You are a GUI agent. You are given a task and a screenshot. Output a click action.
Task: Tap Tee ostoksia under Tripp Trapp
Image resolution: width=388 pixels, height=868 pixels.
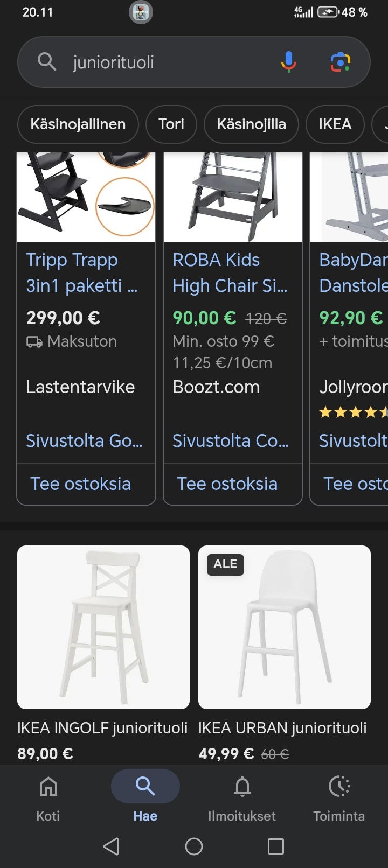point(81,484)
